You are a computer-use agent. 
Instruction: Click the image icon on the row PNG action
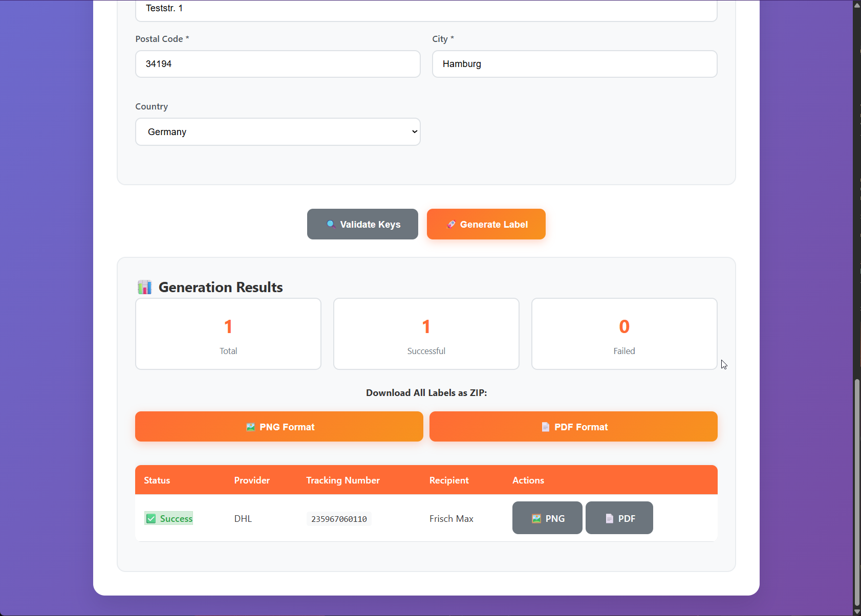[x=535, y=518]
